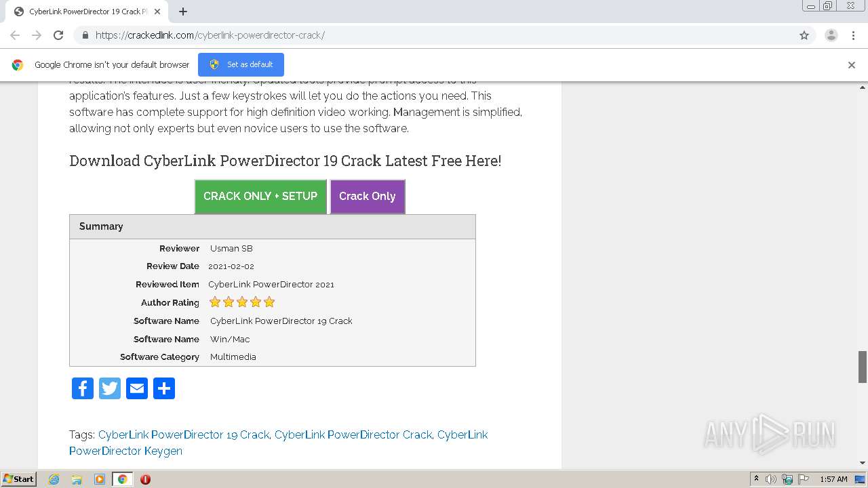Select reviewed item CyberLink PowerDirector 2021

[x=271, y=285]
